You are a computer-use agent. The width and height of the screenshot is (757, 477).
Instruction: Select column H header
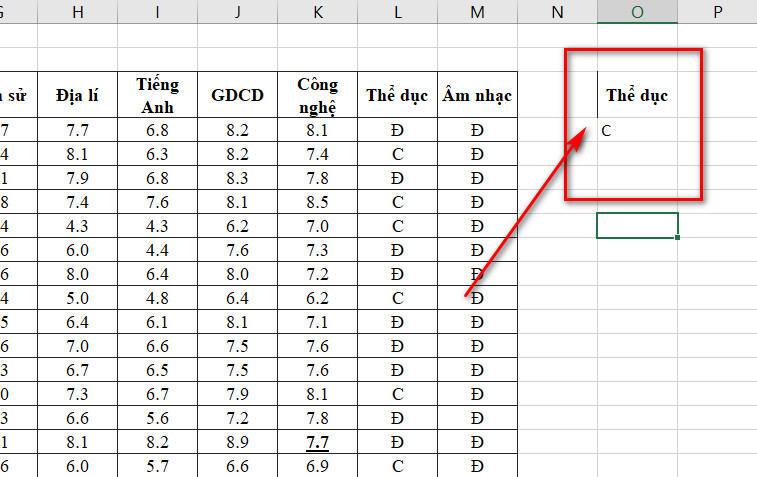click(x=76, y=11)
